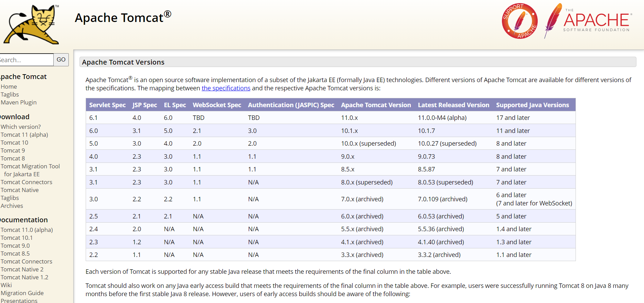Click the GO search button
The image size is (644, 303).
click(x=61, y=60)
